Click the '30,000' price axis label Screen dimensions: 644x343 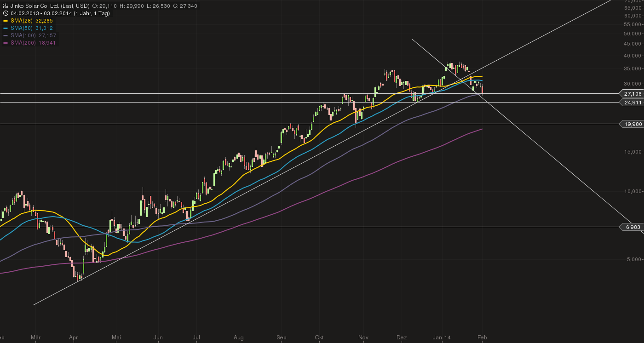(633, 84)
